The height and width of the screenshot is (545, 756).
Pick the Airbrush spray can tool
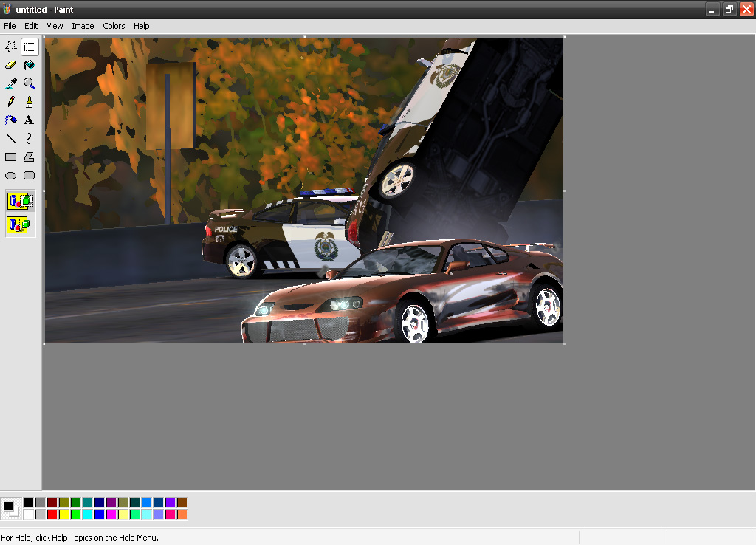10,120
